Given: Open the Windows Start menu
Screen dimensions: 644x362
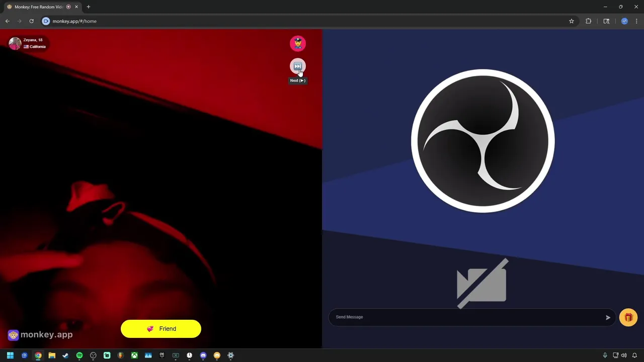Looking at the screenshot, I should tap(10, 355).
